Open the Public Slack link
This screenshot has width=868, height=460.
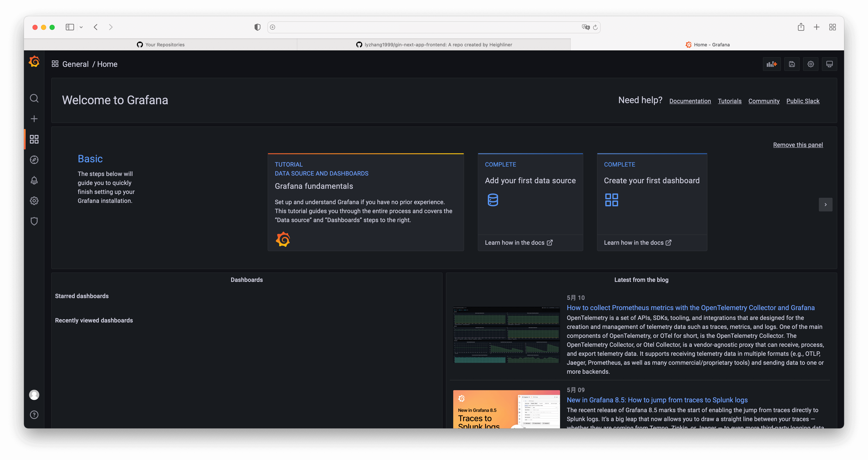coord(803,101)
